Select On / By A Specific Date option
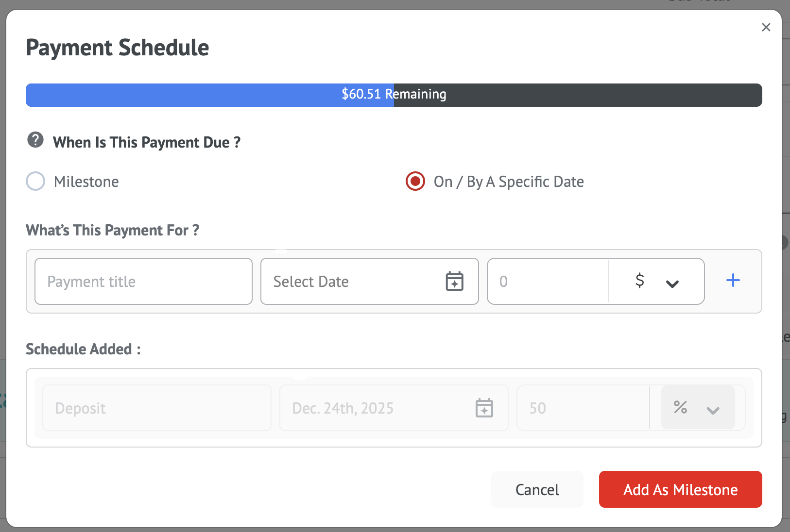 pos(415,182)
